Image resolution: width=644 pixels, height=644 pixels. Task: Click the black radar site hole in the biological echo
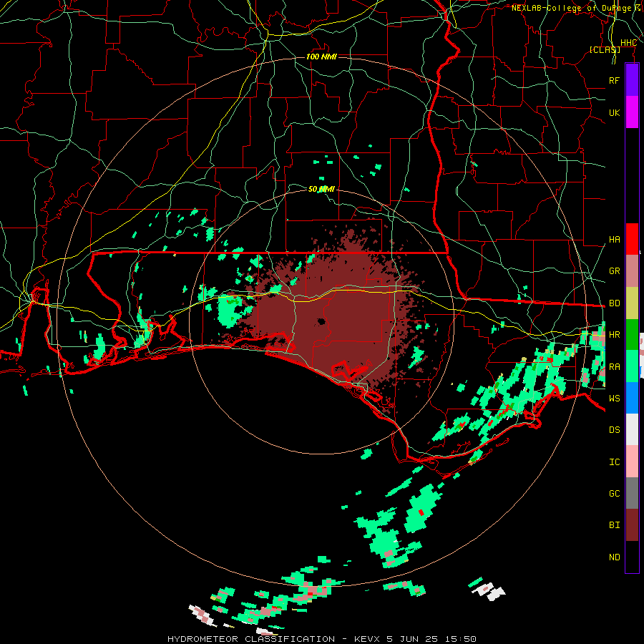pyautogui.click(x=321, y=321)
